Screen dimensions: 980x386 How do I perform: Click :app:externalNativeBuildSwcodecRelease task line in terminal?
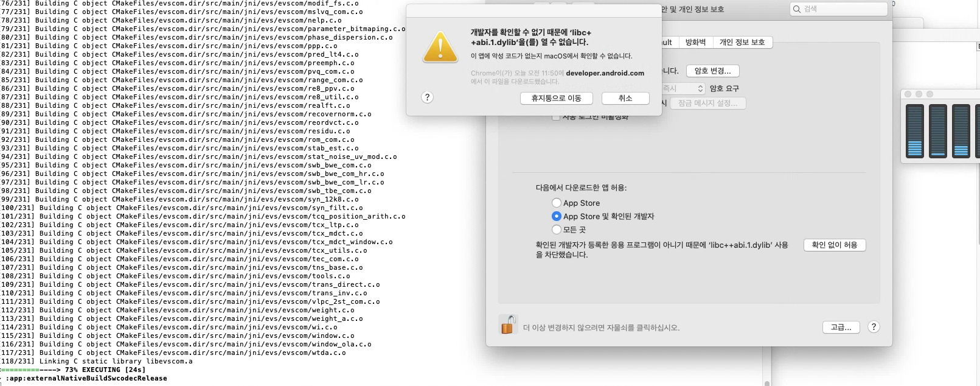click(x=86, y=378)
